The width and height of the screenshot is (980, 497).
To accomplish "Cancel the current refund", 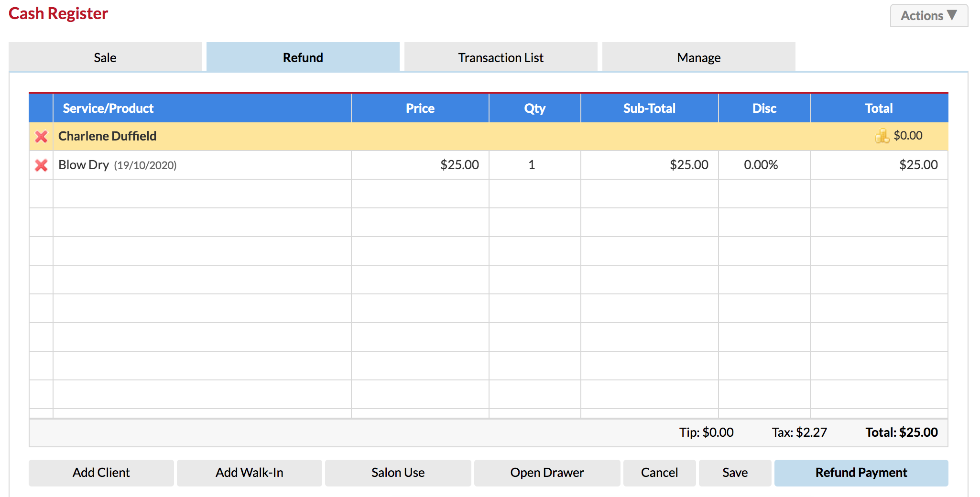I will (660, 473).
